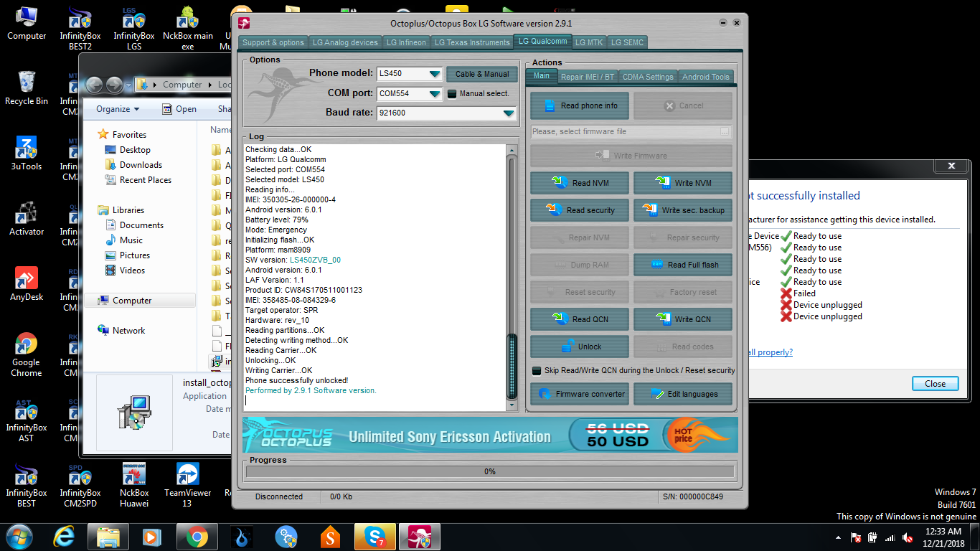Viewport: 980px width, 551px height.
Task: Open NckBox main exe desktop icon
Action: tap(187, 29)
